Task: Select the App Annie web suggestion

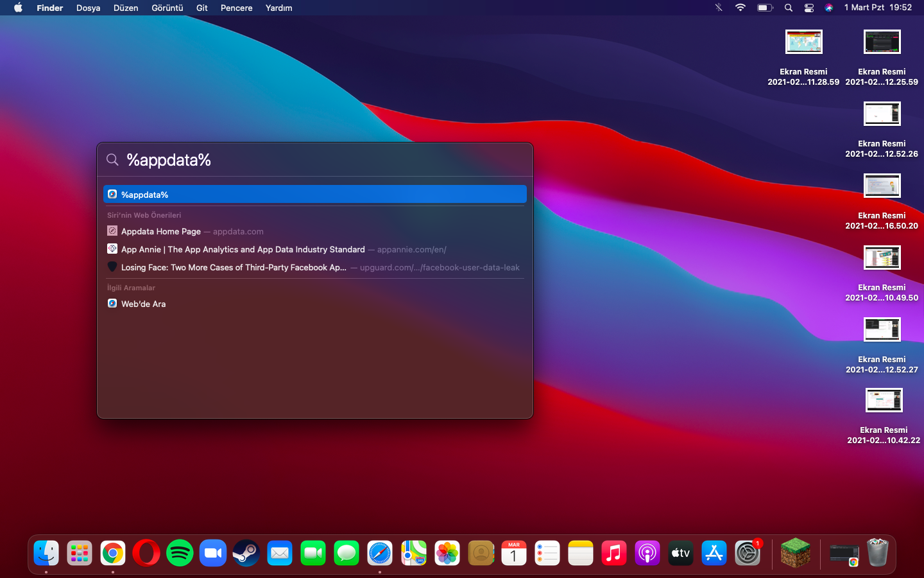Action: click(x=243, y=249)
